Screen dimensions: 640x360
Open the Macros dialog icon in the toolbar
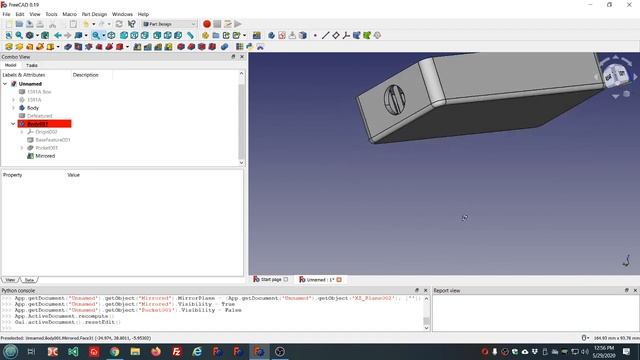[228, 24]
